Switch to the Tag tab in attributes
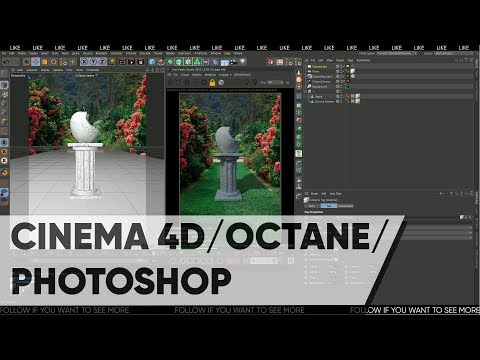The height and width of the screenshot is (360, 480). tap(329, 206)
